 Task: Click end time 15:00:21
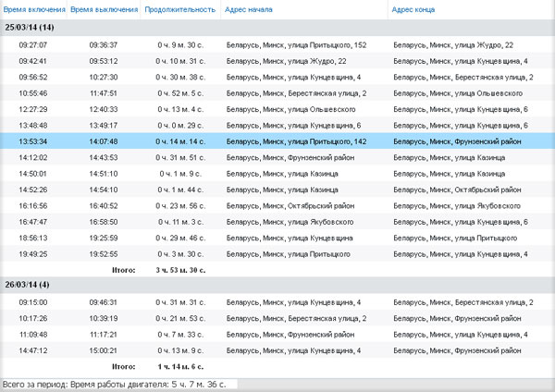104,350
